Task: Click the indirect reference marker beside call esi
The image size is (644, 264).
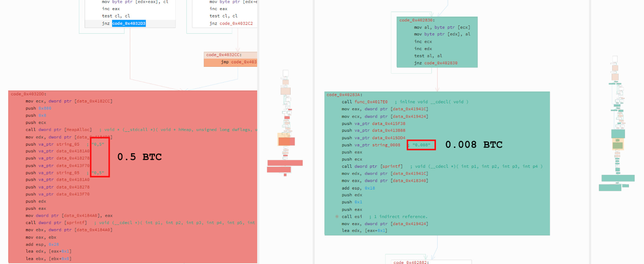Action: click(x=337, y=217)
